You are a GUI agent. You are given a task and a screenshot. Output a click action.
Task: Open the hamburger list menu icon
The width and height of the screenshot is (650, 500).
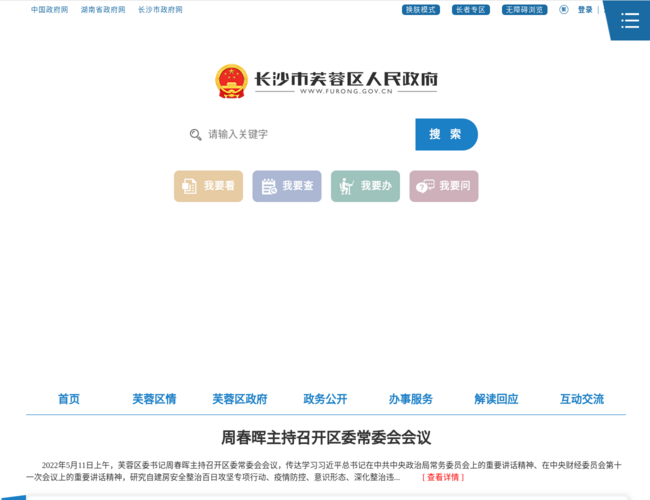coord(629,20)
